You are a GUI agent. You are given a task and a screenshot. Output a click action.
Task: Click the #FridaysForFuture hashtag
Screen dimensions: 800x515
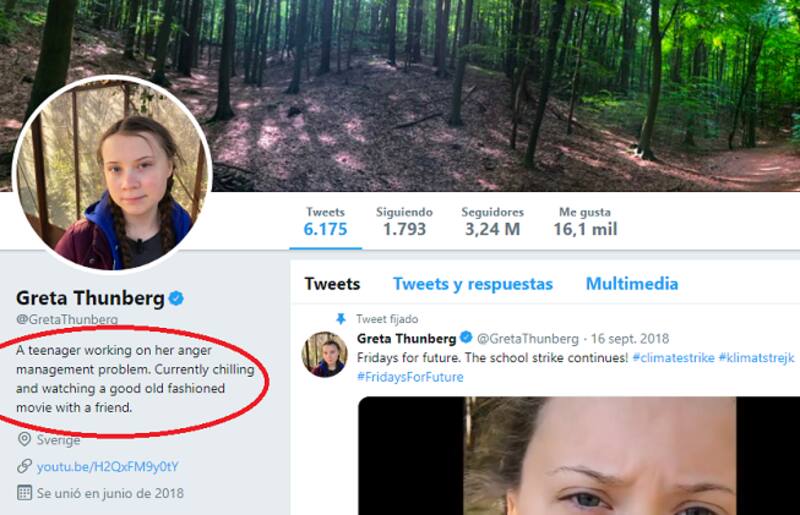pyautogui.click(x=410, y=377)
